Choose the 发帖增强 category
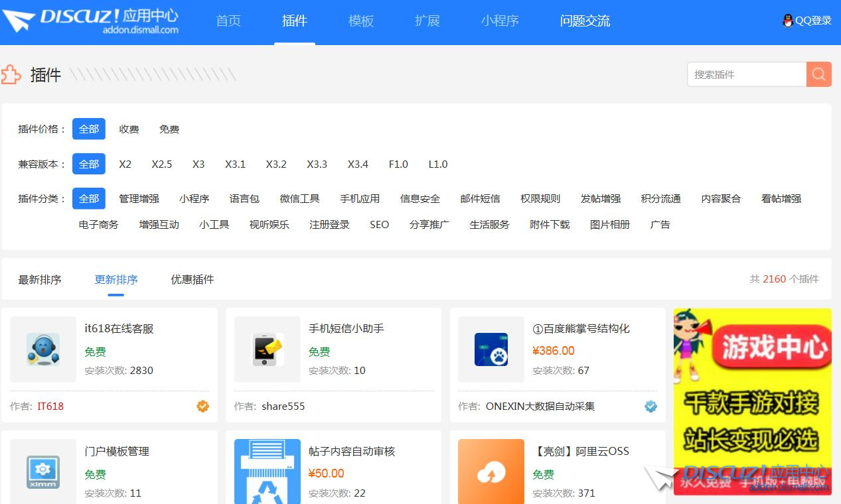Viewport: 841px width, 504px height. pyautogui.click(x=601, y=198)
